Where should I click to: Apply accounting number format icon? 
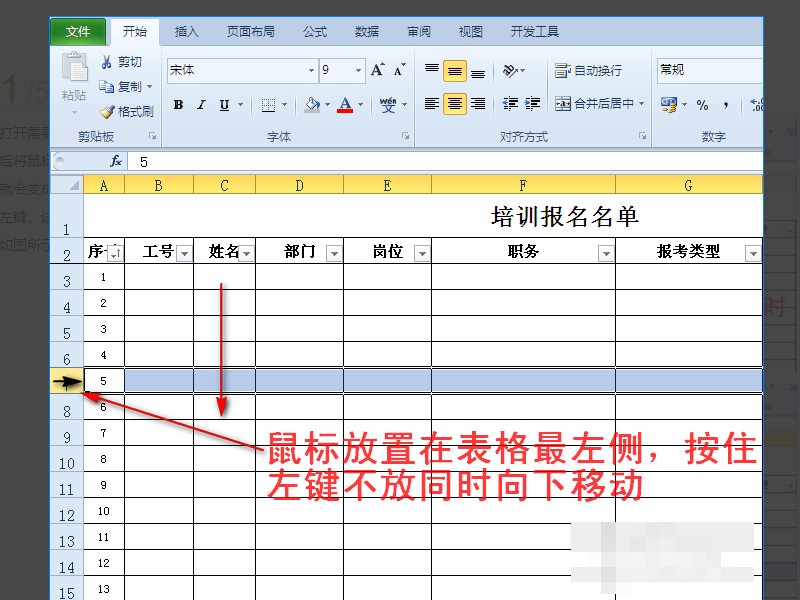pos(668,105)
